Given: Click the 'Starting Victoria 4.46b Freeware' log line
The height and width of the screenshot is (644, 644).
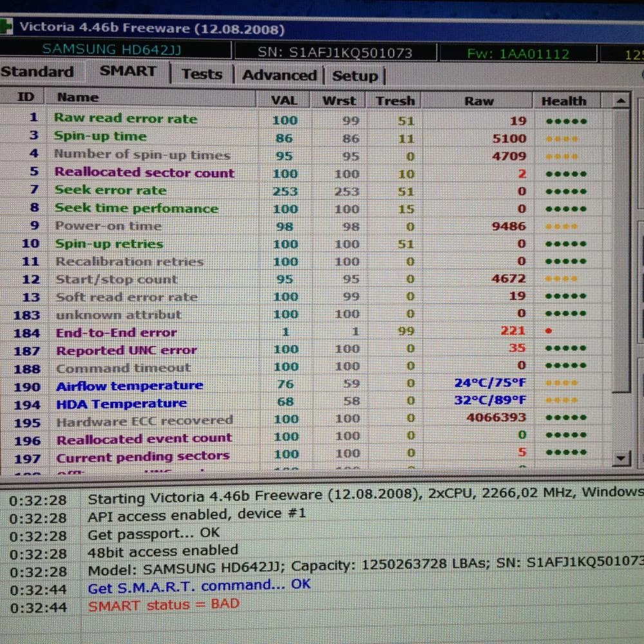Looking at the screenshot, I should [366, 495].
